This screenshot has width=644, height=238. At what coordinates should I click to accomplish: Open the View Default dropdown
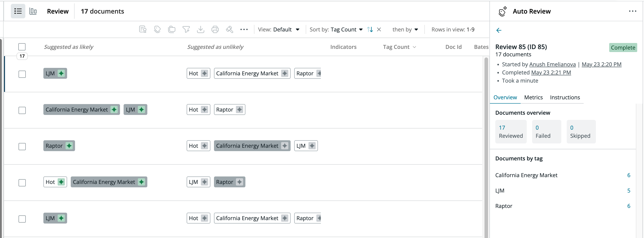coord(279,30)
